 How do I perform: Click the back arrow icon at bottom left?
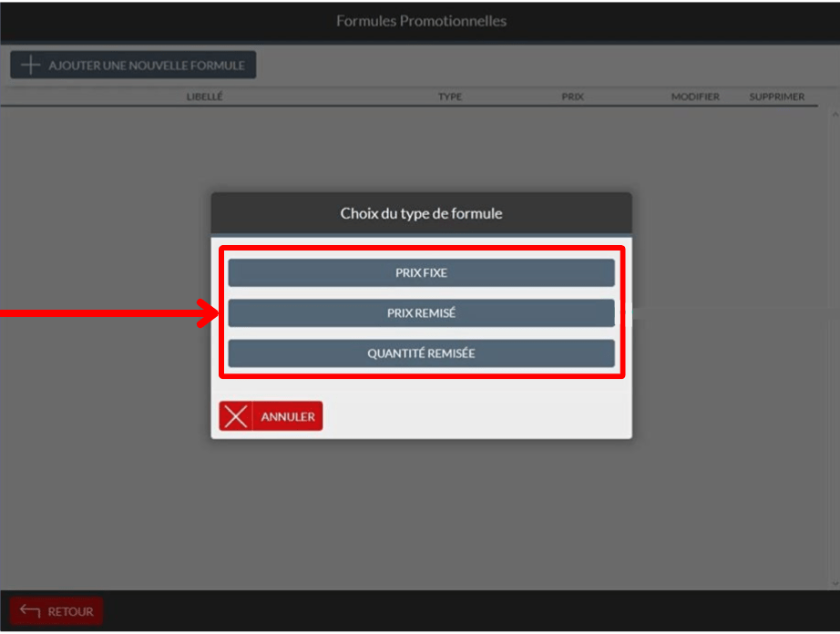[30, 611]
